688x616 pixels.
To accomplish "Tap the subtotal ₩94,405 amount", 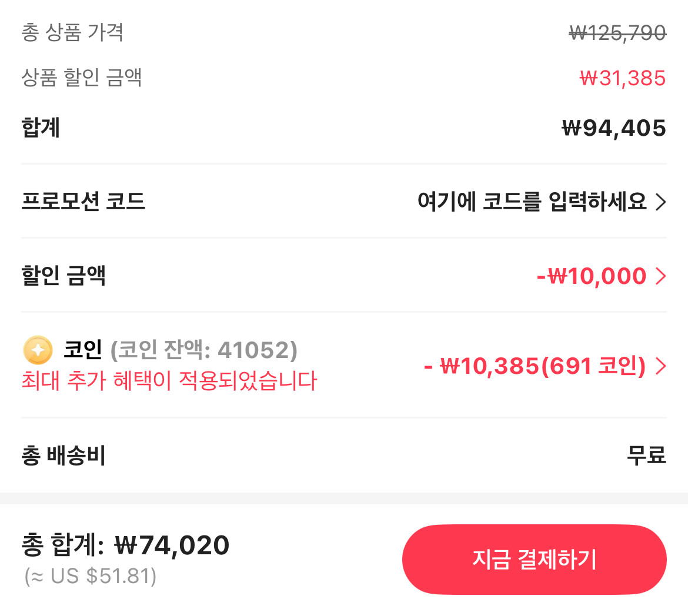I will [613, 128].
